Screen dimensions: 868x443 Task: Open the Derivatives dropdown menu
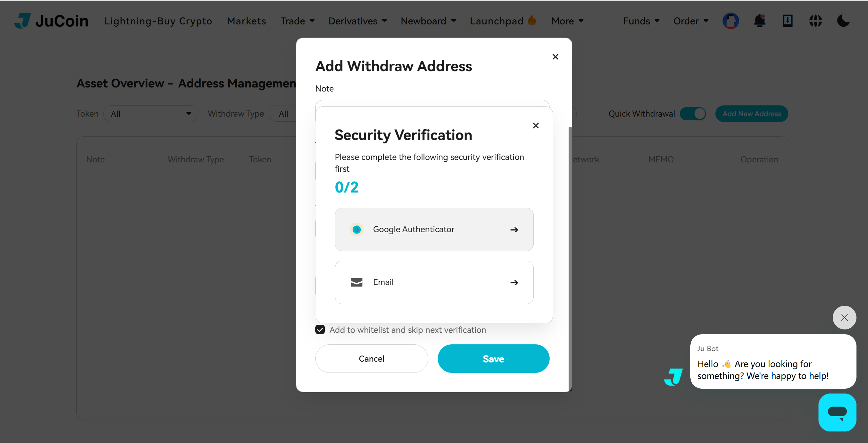click(x=358, y=21)
